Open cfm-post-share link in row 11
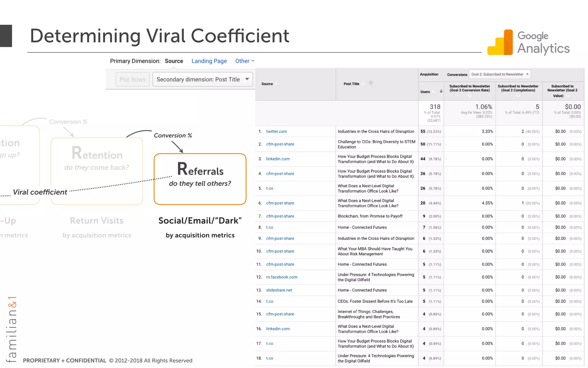588x368 pixels. [x=280, y=264]
